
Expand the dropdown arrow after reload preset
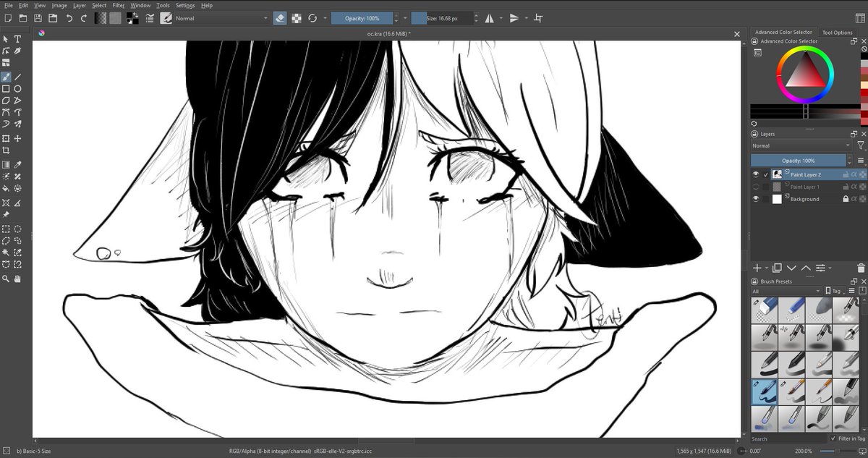tap(325, 18)
